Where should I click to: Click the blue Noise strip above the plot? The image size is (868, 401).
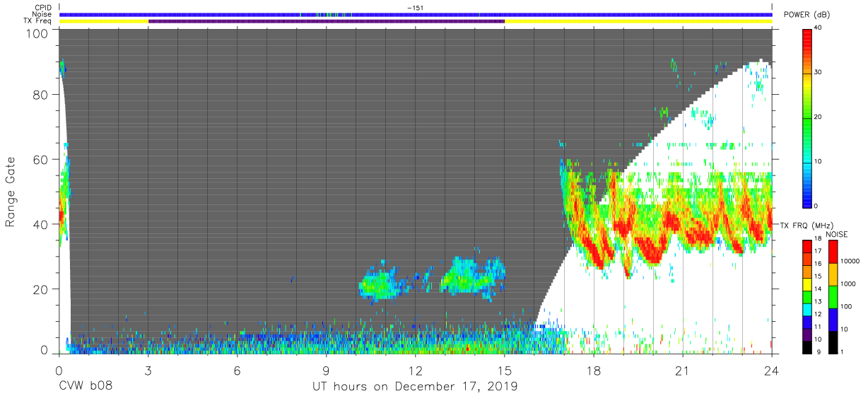pos(416,14)
